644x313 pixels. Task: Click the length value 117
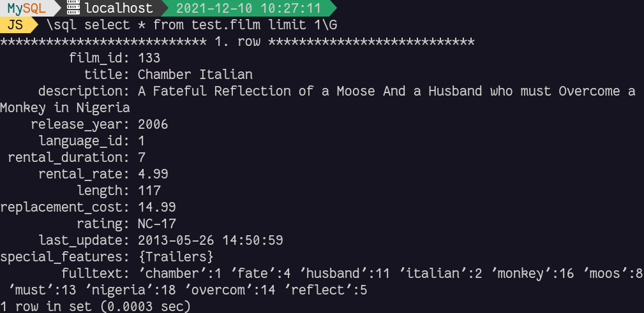pyautogui.click(x=149, y=190)
